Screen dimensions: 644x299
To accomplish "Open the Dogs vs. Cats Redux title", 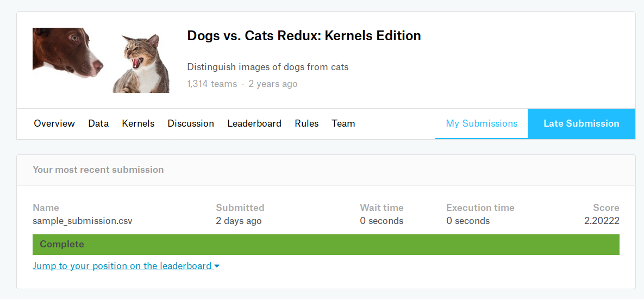I will pos(304,36).
